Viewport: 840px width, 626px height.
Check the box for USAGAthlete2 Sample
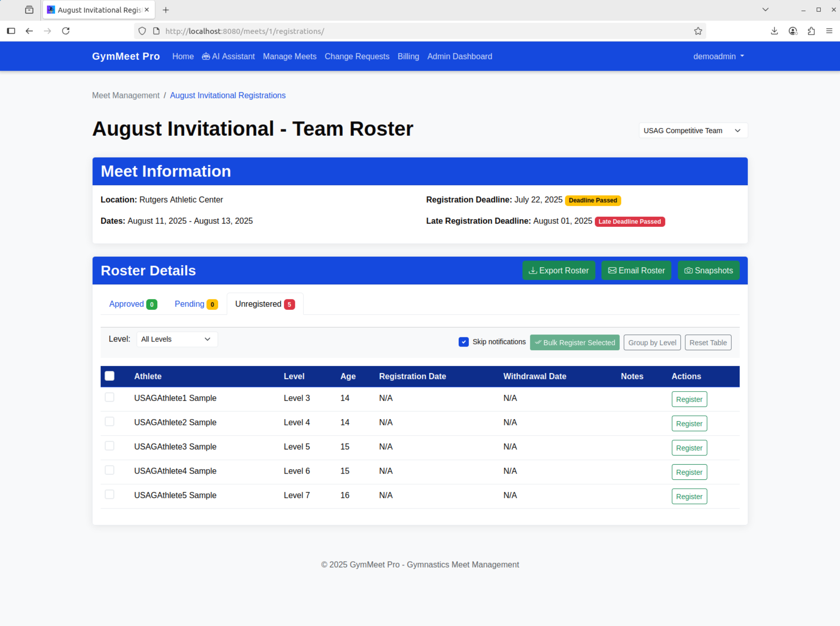pyautogui.click(x=109, y=421)
